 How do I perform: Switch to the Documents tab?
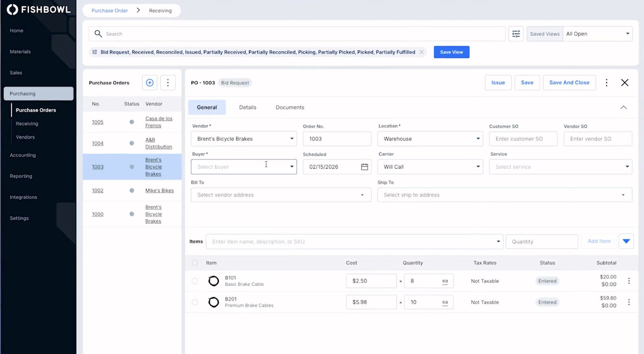(x=289, y=107)
